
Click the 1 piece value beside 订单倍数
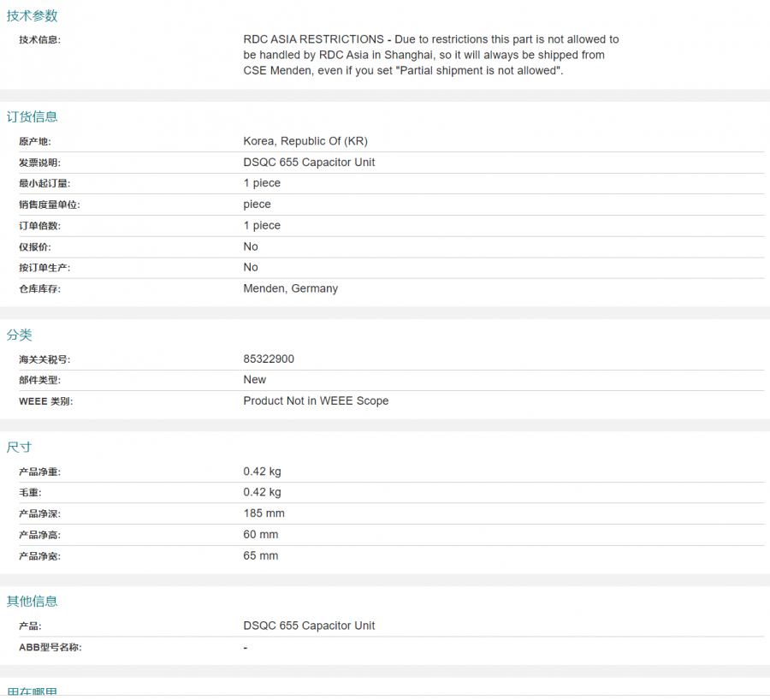click(x=262, y=225)
